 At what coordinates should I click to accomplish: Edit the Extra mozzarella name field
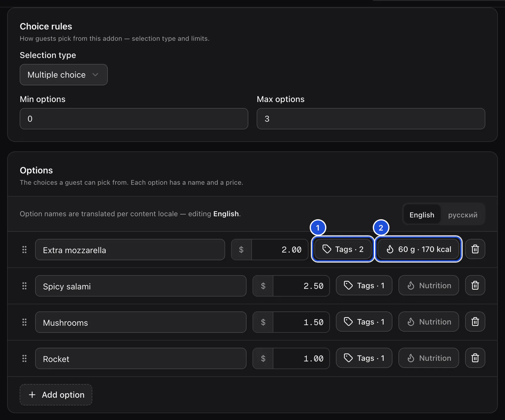pos(130,250)
